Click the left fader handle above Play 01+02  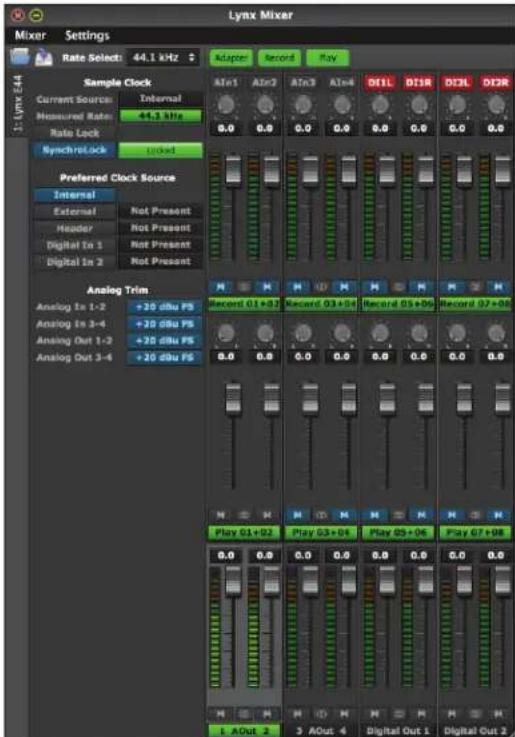click(234, 398)
